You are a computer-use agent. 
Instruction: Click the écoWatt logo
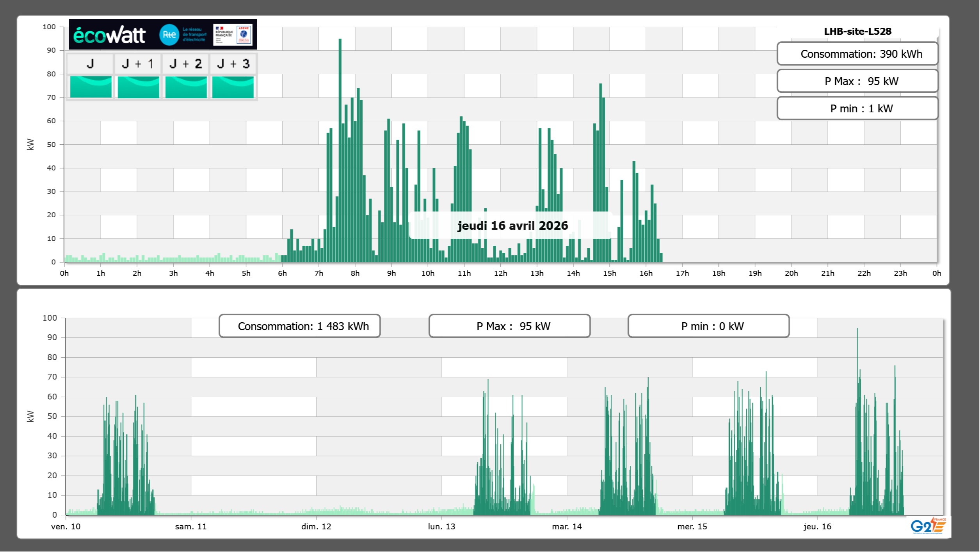click(109, 35)
